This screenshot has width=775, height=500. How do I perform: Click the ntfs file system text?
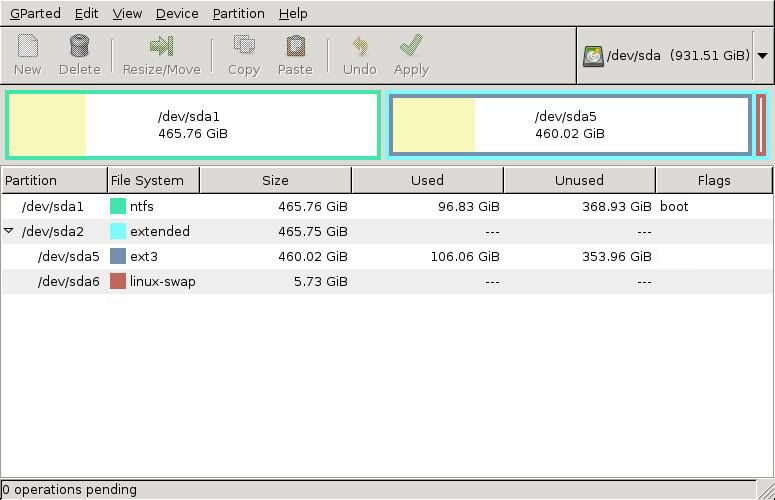142,206
